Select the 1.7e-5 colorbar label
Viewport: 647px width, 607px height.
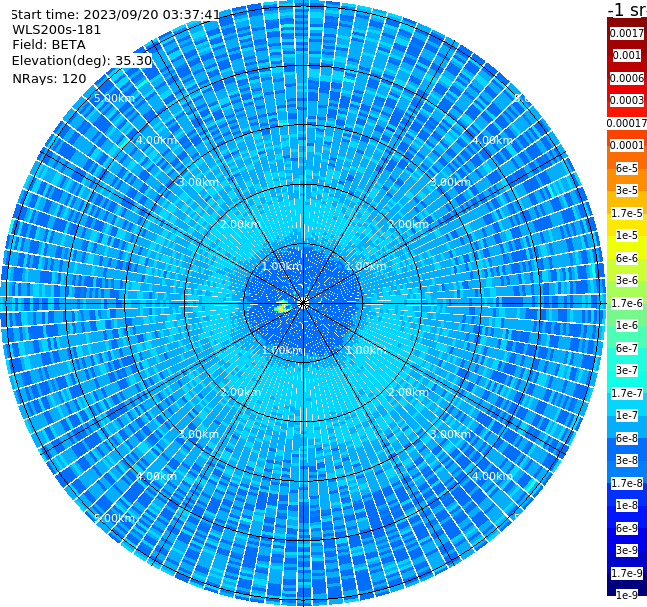point(627,213)
